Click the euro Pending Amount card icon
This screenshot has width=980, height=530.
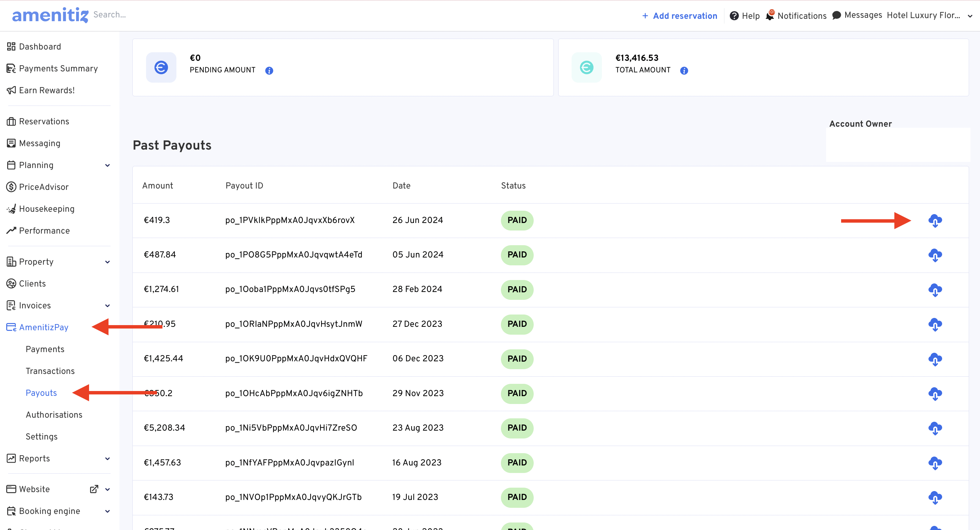(x=161, y=67)
